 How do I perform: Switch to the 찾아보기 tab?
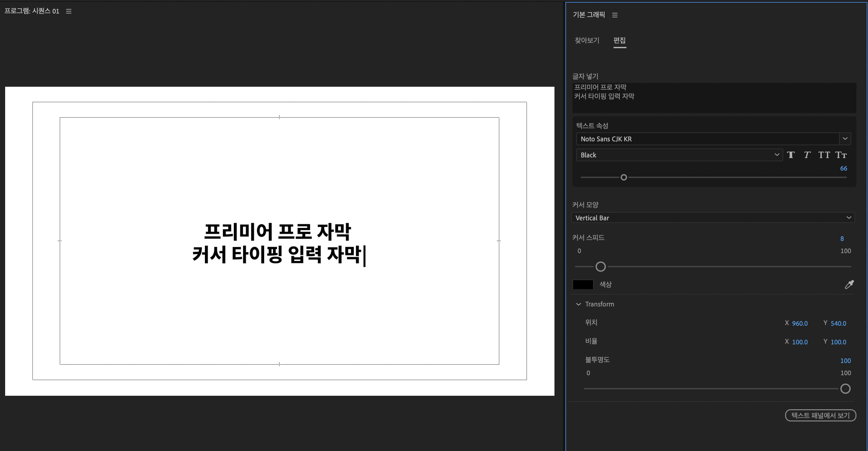pyautogui.click(x=587, y=40)
